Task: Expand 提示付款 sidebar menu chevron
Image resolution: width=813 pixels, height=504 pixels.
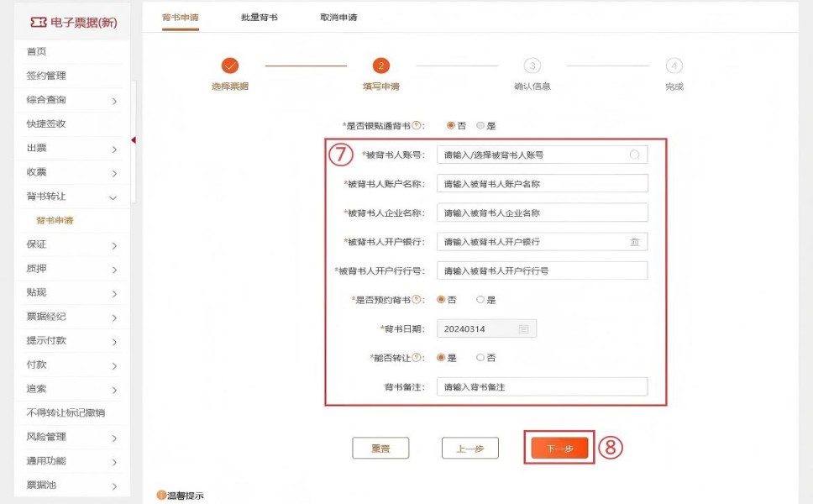Action: point(114,342)
